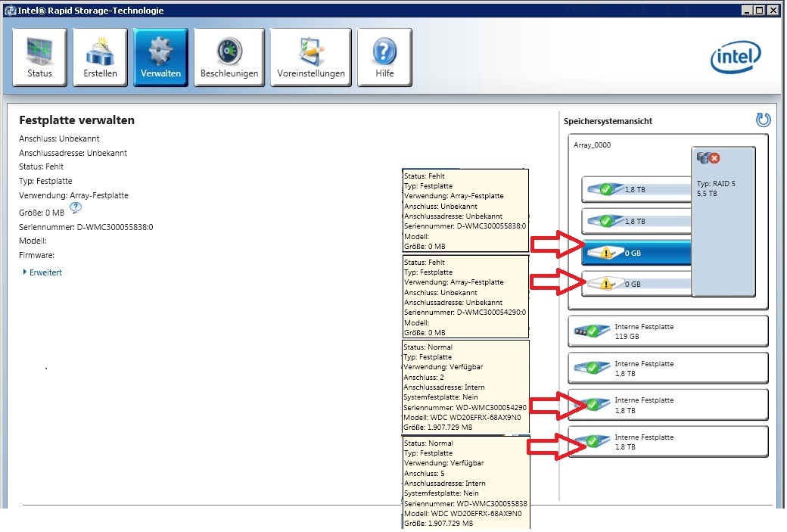The width and height of the screenshot is (787, 532).
Task: Refresh the Speichersystemansicht view
Action: (x=763, y=120)
